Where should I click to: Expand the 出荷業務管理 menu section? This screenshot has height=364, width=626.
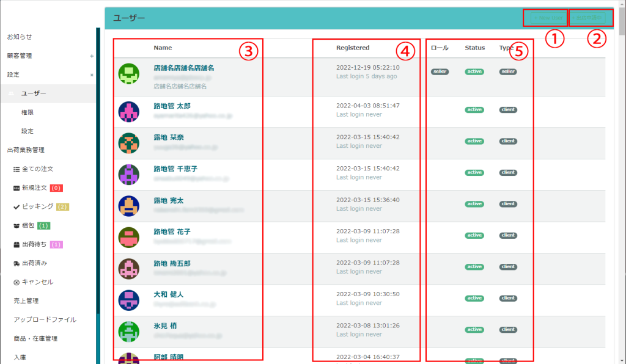(x=26, y=150)
